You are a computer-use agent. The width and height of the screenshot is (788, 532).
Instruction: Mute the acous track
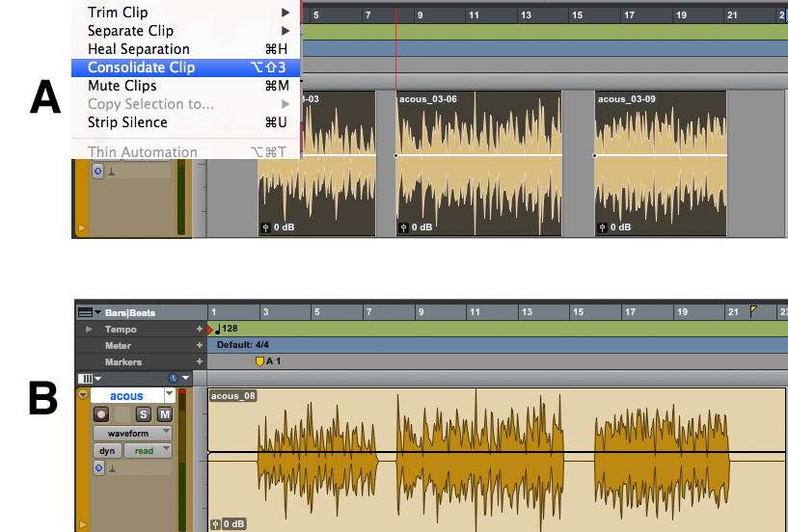pos(164,413)
